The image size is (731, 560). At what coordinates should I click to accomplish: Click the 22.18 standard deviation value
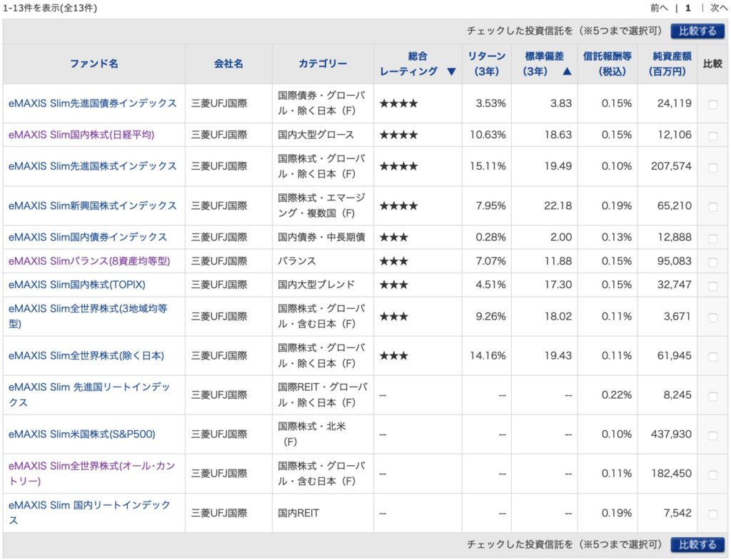(558, 206)
